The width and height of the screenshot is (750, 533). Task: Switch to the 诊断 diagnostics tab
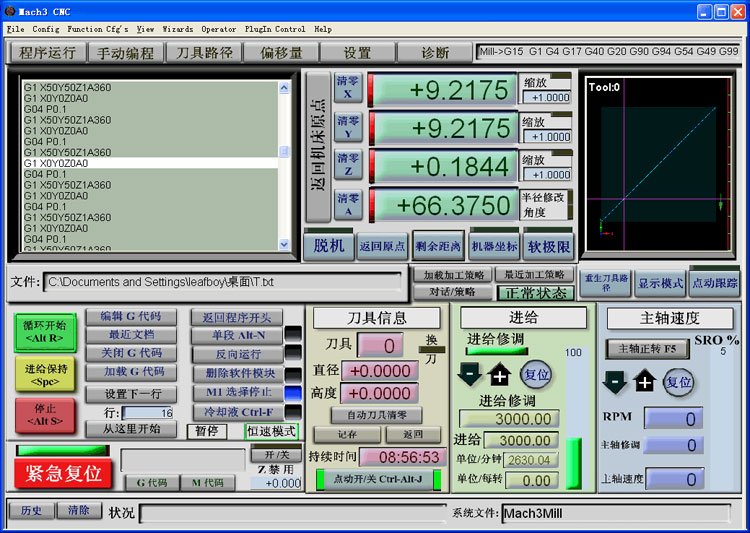pyautogui.click(x=435, y=53)
